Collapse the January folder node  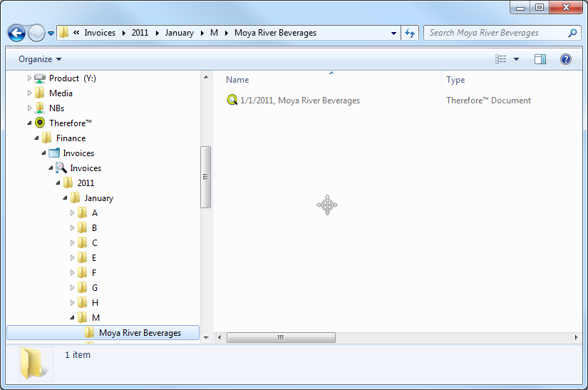[65, 198]
